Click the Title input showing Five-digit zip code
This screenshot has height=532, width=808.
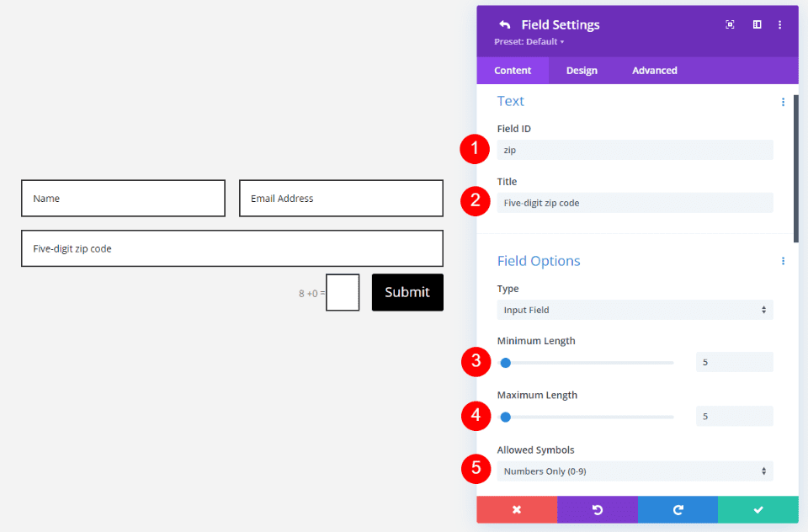tap(634, 202)
